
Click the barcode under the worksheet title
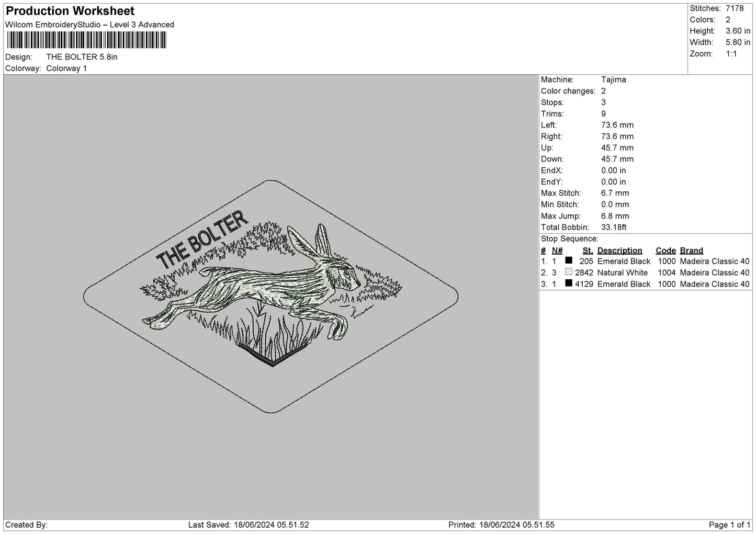pyautogui.click(x=86, y=40)
